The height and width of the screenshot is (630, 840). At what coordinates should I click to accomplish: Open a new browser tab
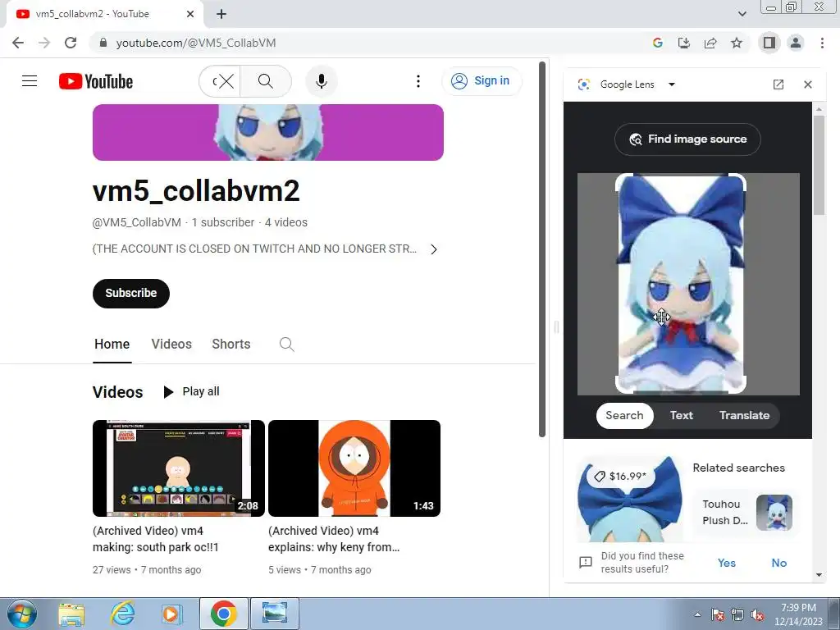click(x=221, y=14)
